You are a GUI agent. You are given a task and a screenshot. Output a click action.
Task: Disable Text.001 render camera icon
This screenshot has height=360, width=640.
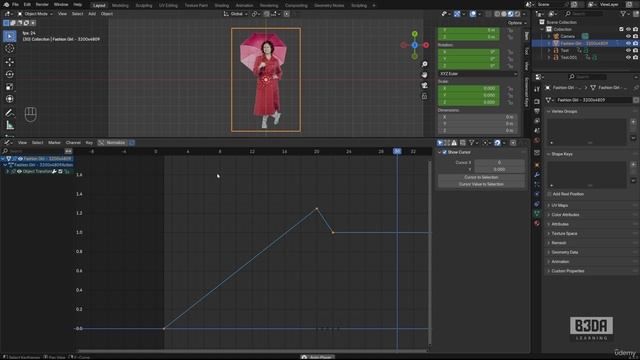click(x=635, y=58)
